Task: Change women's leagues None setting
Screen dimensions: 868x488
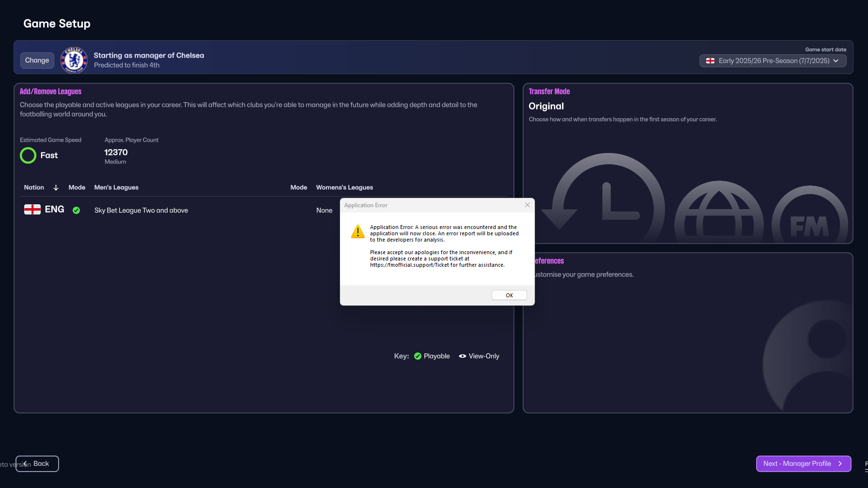Action: coord(324,210)
